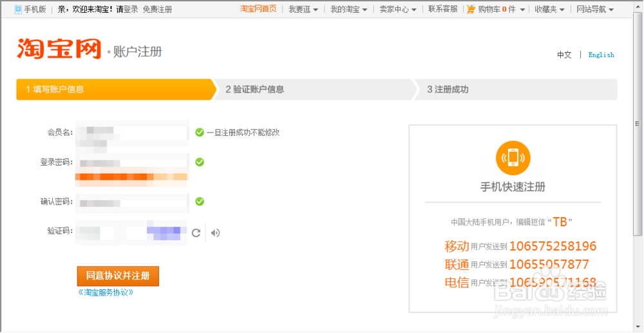Image resolution: width=644 pixels, height=333 pixels.
Task: Click the green check beside username
Action: 200,132
